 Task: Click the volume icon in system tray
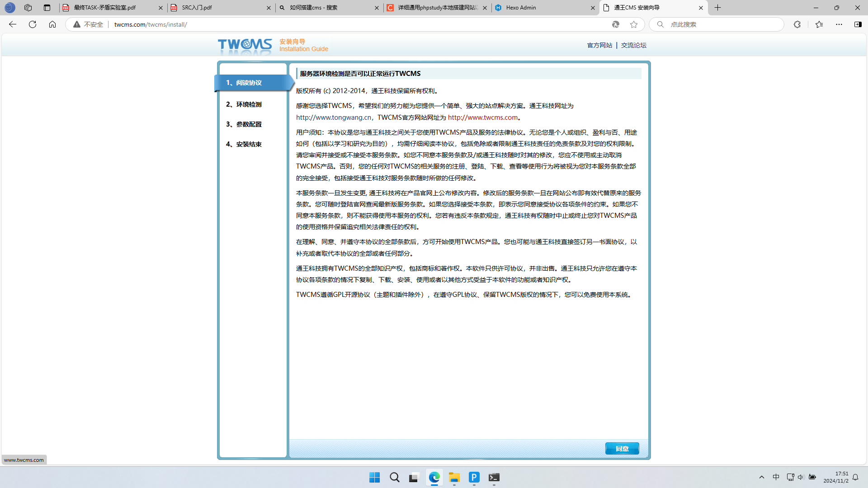(800, 477)
